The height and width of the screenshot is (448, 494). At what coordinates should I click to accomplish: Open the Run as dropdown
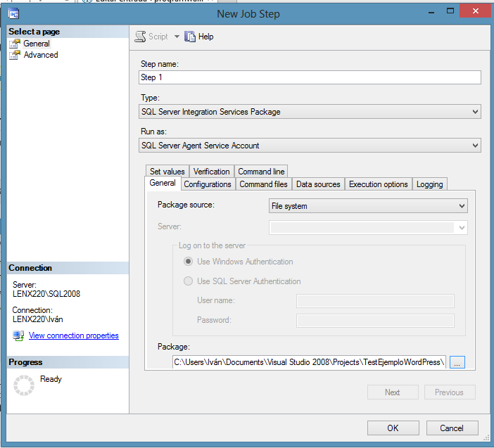point(475,146)
